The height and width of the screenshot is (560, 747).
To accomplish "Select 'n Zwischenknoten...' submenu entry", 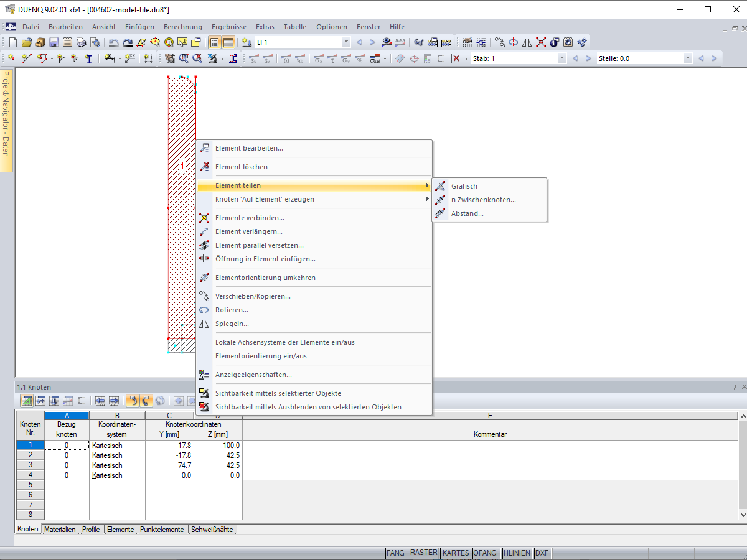I will pos(489,200).
